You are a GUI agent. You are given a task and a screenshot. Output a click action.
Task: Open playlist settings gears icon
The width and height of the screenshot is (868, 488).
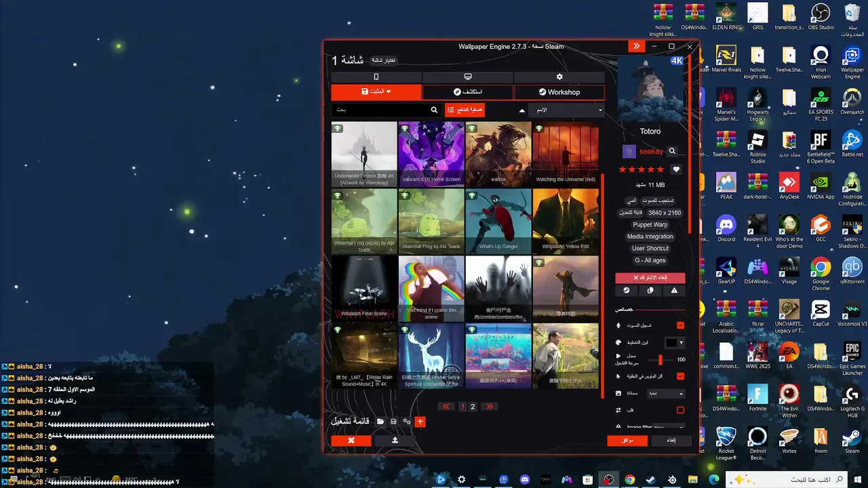click(x=407, y=422)
